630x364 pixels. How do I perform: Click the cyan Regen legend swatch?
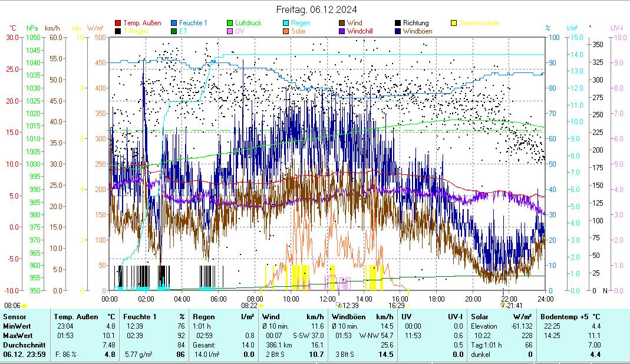click(286, 24)
